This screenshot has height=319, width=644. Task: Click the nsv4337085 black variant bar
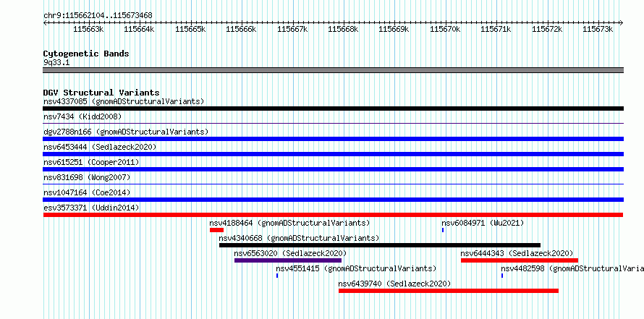click(x=333, y=109)
